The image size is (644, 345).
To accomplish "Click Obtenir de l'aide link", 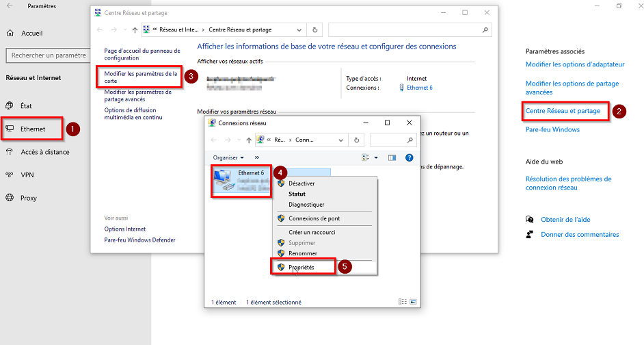I will [565, 220].
